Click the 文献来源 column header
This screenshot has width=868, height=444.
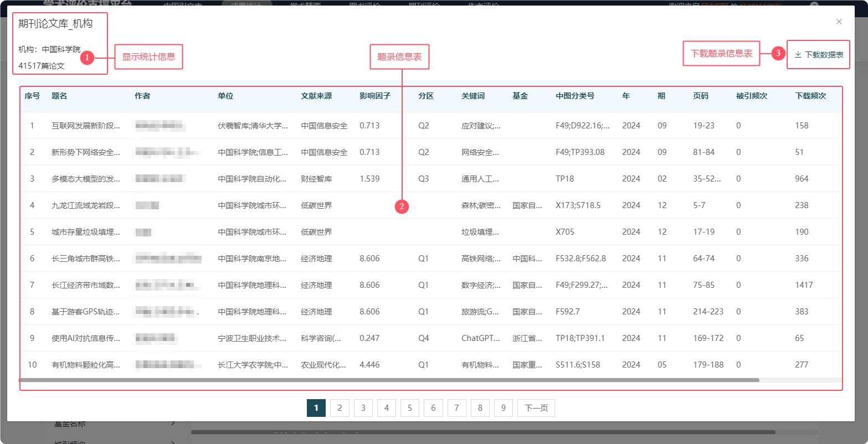point(316,96)
